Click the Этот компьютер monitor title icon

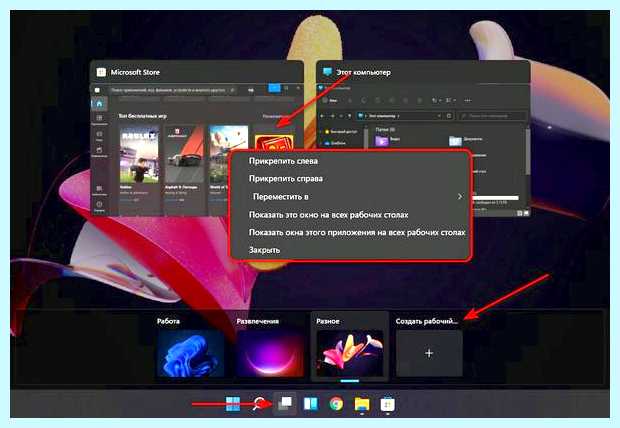tap(327, 72)
